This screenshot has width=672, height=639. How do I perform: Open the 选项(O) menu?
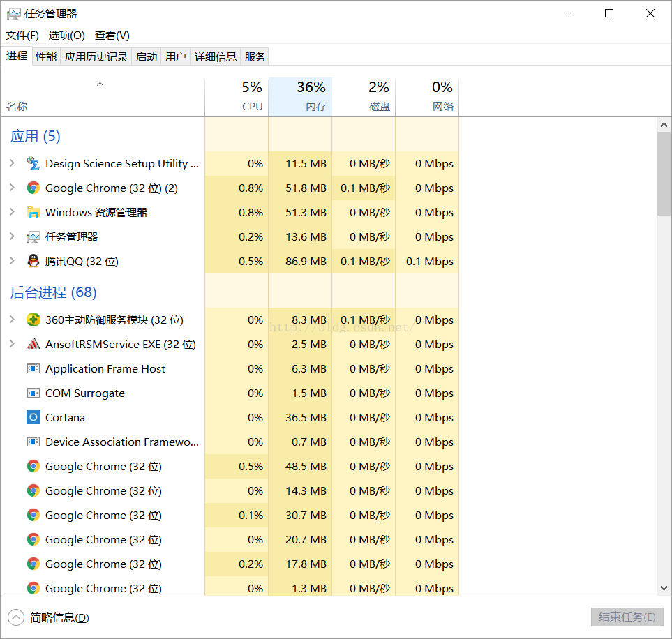pyautogui.click(x=66, y=35)
